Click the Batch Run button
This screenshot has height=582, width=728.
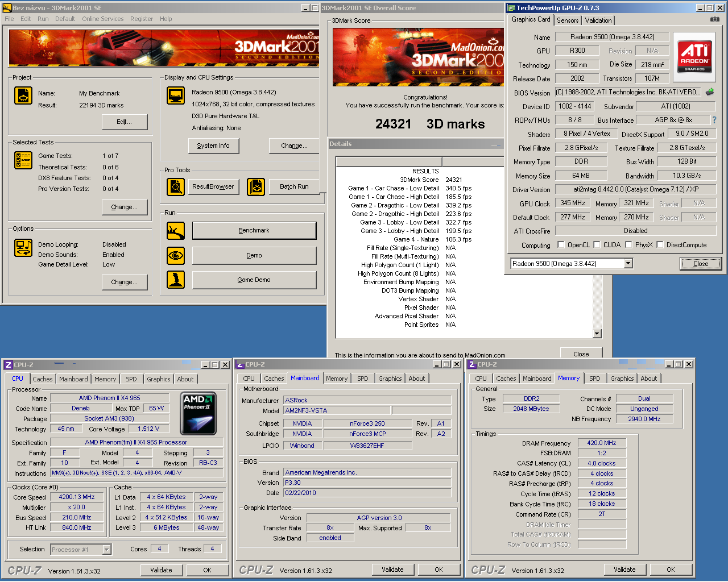pyautogui.click(x=294, y=186)
